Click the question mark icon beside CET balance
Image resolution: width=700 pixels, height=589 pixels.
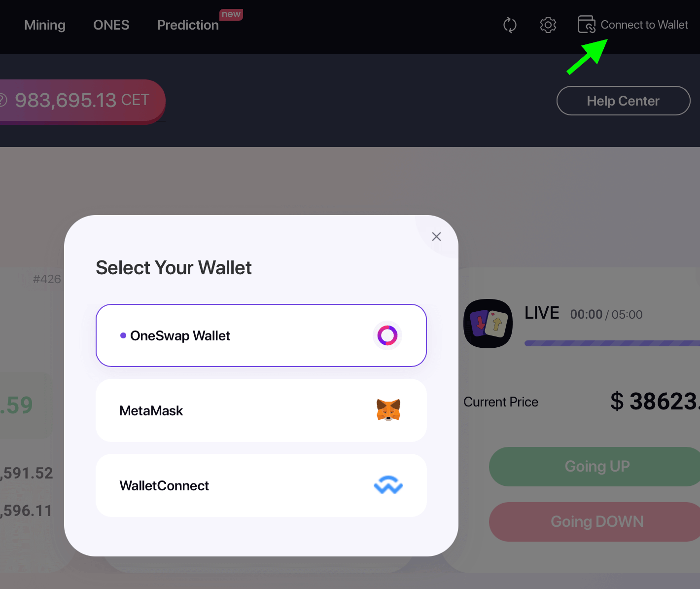click(2, 100)
